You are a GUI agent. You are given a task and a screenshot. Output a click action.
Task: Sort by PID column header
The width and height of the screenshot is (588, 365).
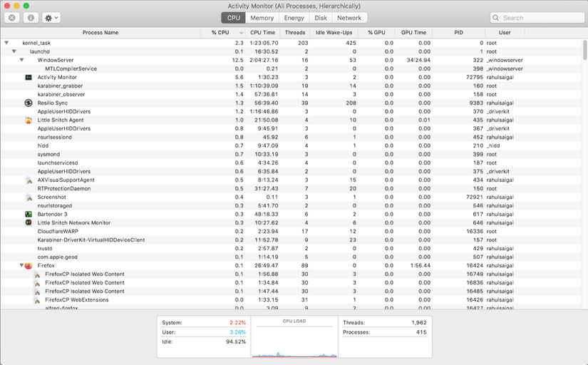pos(458,33)
